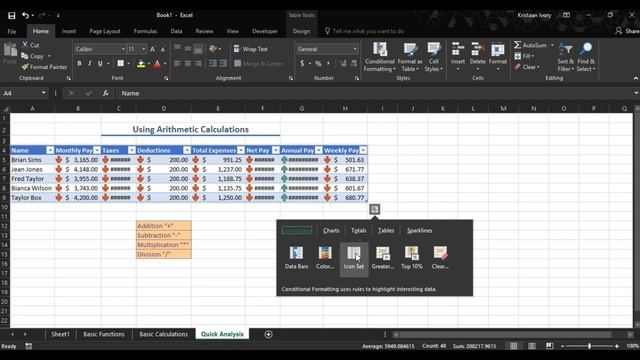Click the Share button
Image resolution: width=640 pixels, height=360 pixels.
click(x=627, y=31)
